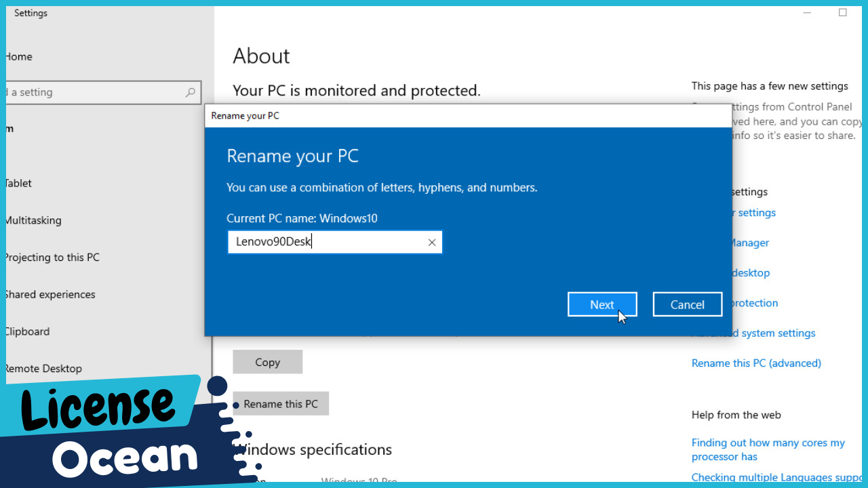Open help on finding how many cores my processor has

[766, 449]
